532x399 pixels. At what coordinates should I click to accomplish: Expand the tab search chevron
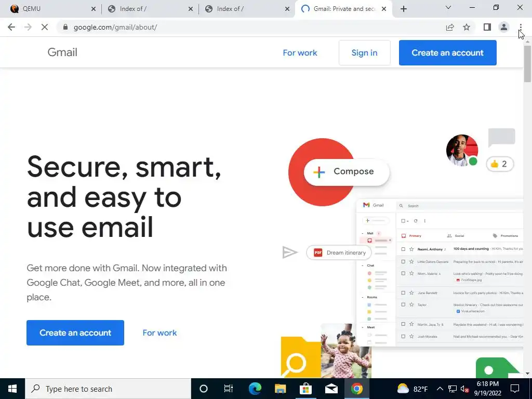coord(448,7)
